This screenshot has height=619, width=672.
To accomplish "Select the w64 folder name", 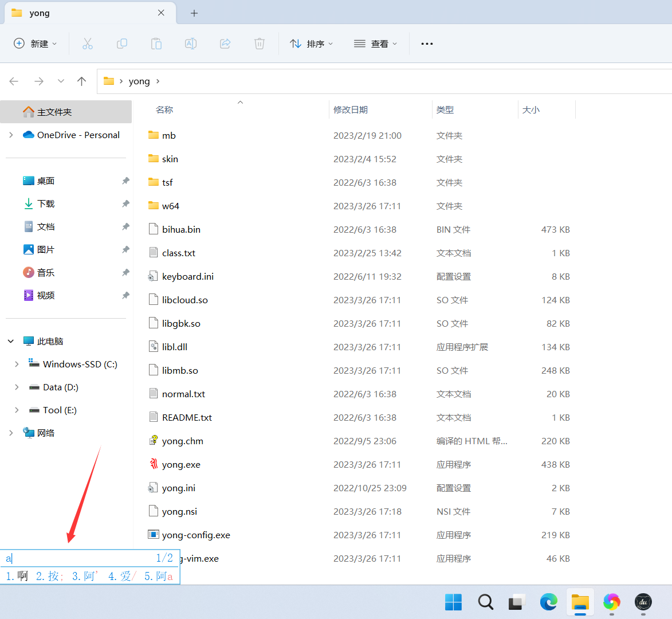I will point(171,206).
